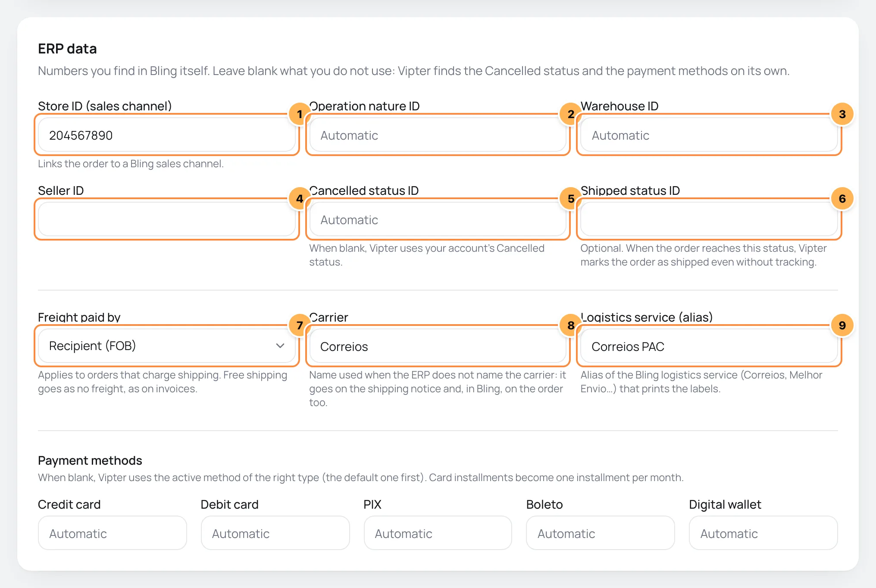Click the Operation nature ID field
This screenshot has width=876, height=588.
(x=438, y=135)
